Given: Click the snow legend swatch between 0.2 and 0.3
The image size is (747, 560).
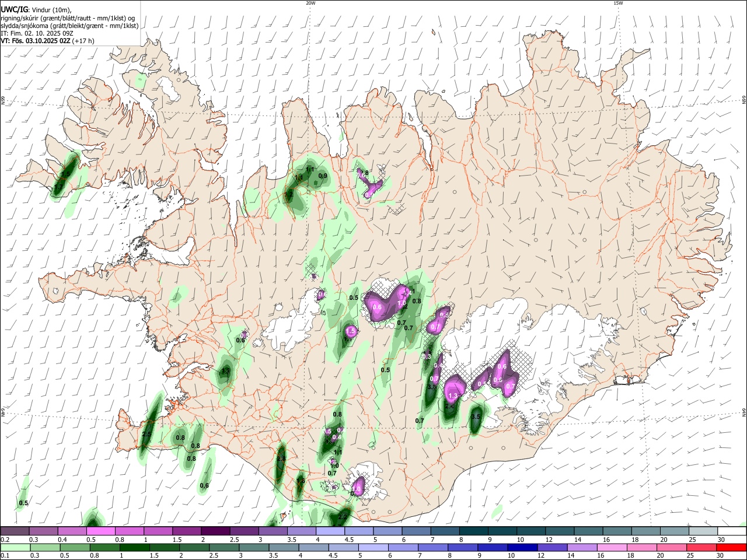Looking at the screenshot, I should coord(15,531).
